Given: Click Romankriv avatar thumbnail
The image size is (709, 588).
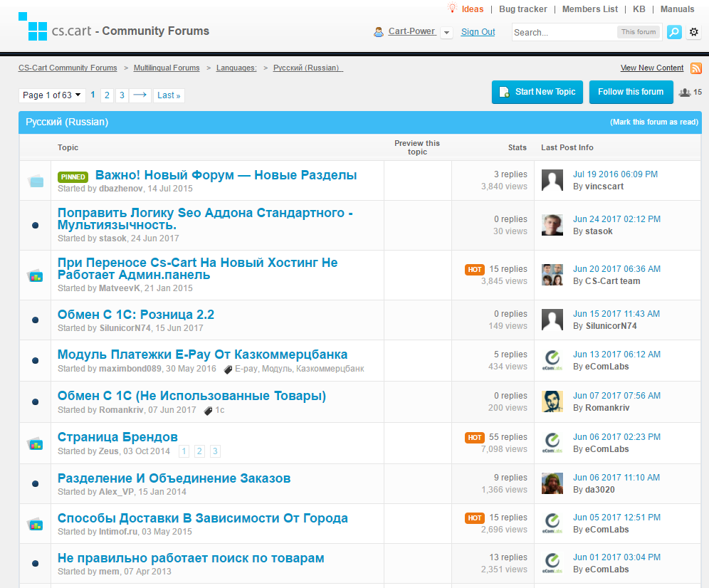Looking at the screenshot, I should point(552,401).
